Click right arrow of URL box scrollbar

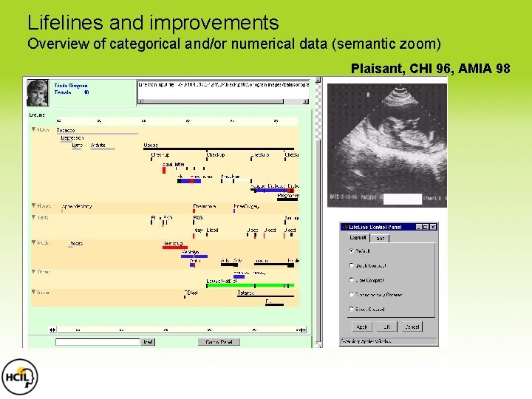pos(306,101)
